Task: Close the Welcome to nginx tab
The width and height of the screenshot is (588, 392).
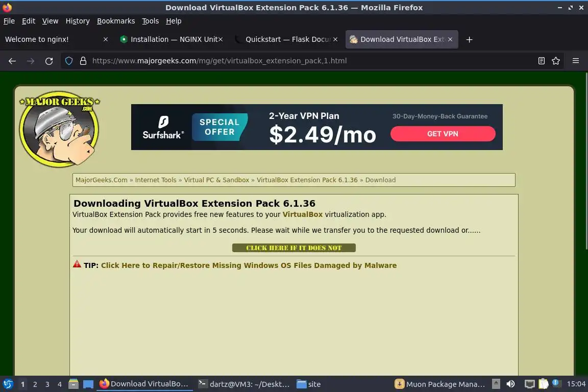Action: pos(106,39)
